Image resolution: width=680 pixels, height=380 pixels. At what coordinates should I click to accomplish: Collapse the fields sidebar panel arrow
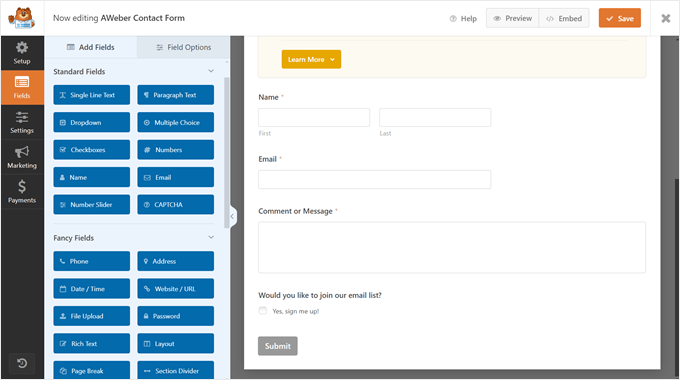233,216
